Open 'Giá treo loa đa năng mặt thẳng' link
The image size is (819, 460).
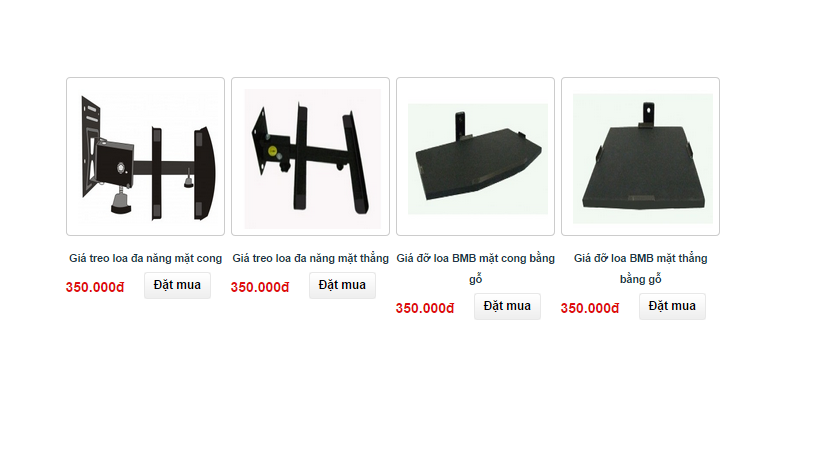pos(310,258)
